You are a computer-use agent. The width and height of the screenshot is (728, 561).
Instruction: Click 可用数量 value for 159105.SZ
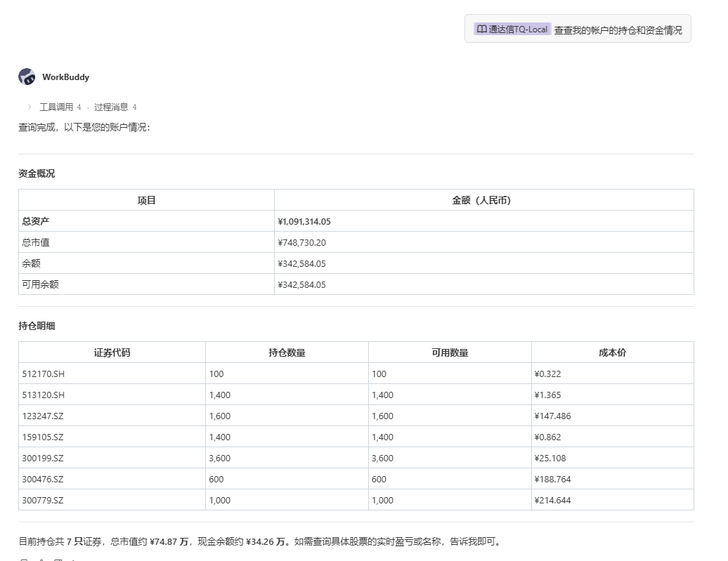click(x=382, y=437)
